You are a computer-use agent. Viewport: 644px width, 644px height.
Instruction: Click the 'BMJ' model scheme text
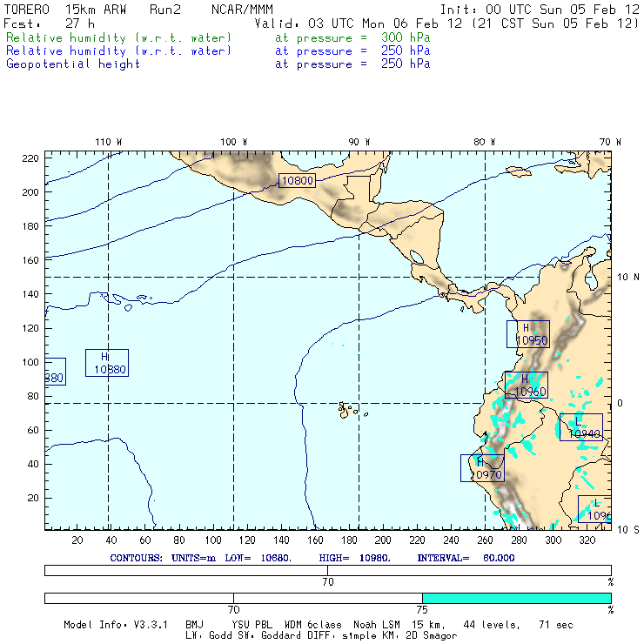pos(194,625)
